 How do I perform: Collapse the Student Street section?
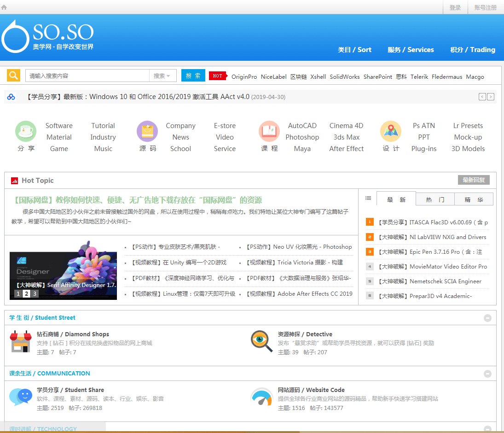pos(487,318)
